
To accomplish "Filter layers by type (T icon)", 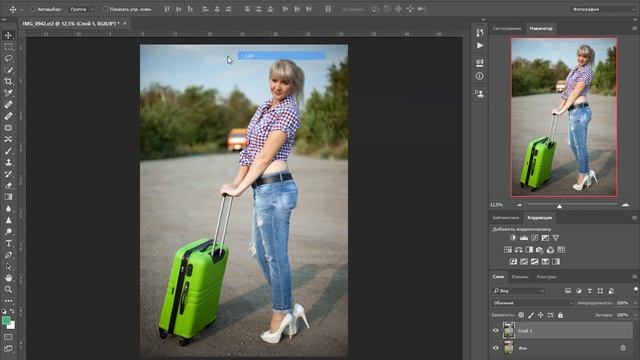I will (x=589, y=291).
